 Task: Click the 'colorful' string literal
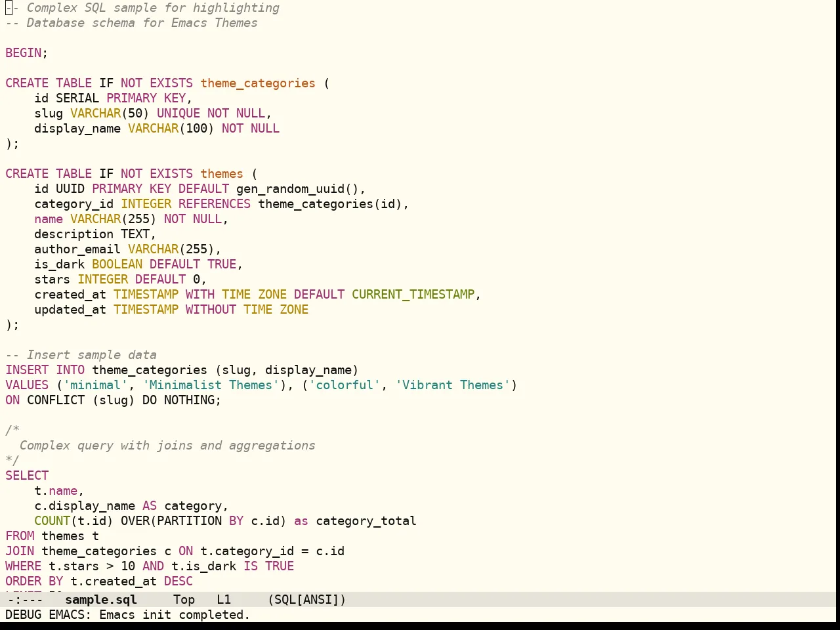pos(345,385)
